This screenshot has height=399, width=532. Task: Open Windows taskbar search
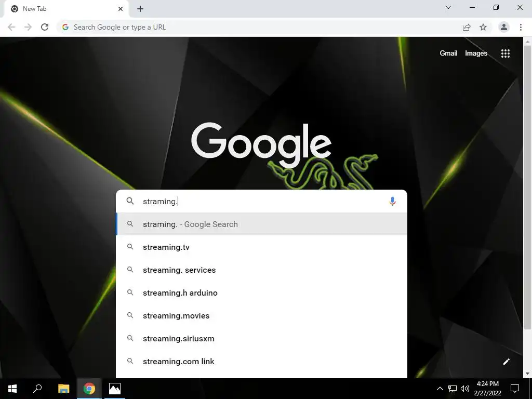pyautogui.click(x=37, y=389)
